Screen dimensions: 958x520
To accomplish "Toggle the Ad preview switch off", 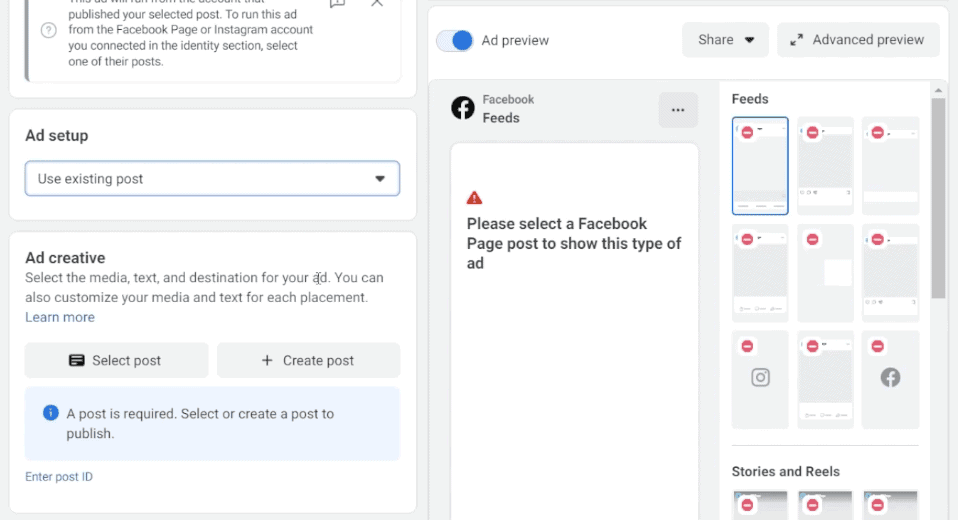I will 455,40.
